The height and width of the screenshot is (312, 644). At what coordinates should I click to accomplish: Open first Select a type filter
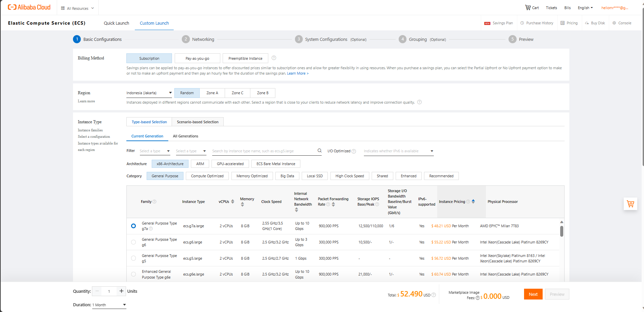pyautogui.click(x=155, y=151)
